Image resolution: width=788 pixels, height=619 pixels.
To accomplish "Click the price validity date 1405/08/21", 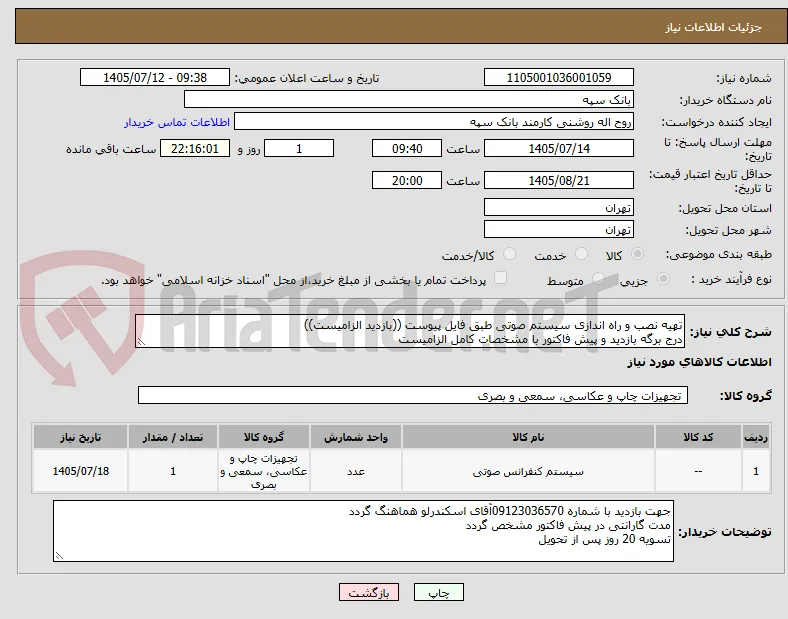I will point(559,180).
